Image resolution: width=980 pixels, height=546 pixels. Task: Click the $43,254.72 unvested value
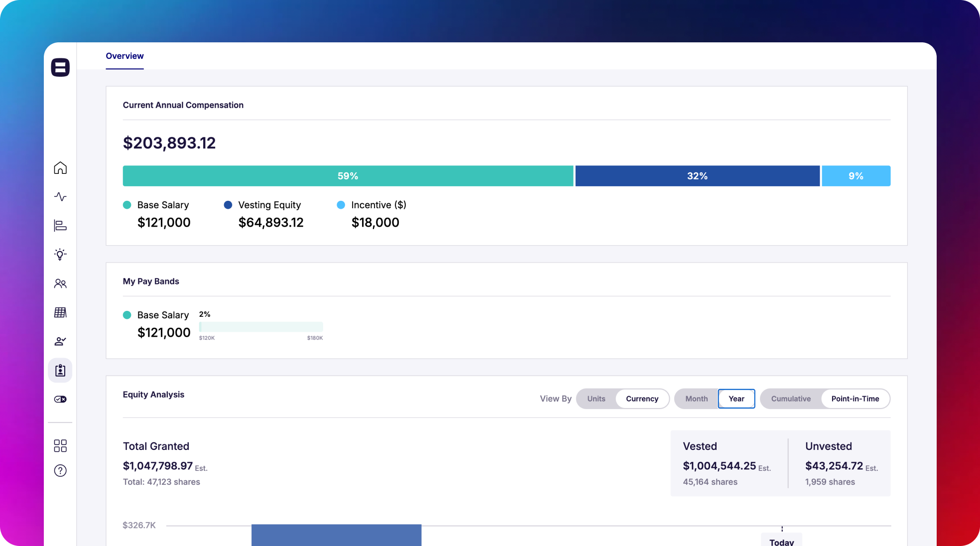click(x=834, y=466)
